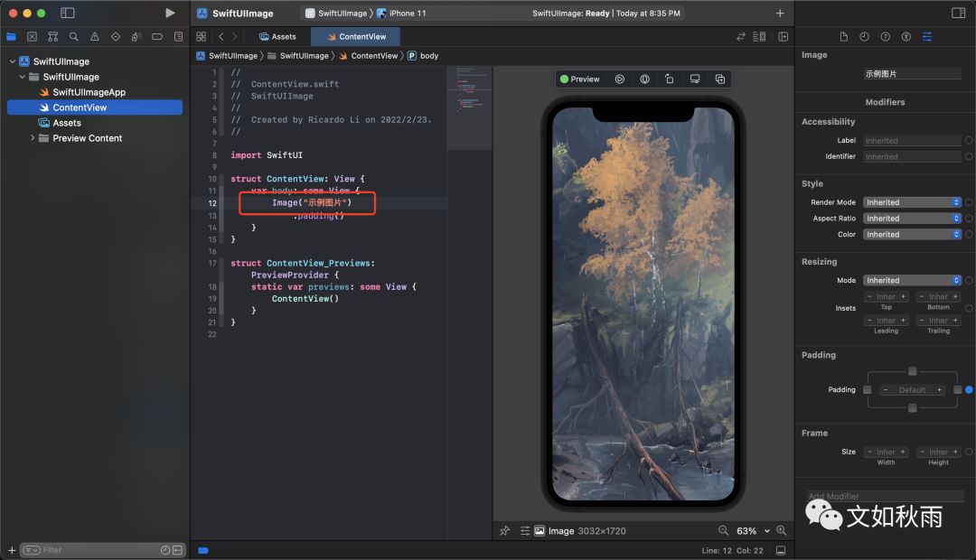
Task: Open the preview device settings monitor icon
Action: click(695, 79)
